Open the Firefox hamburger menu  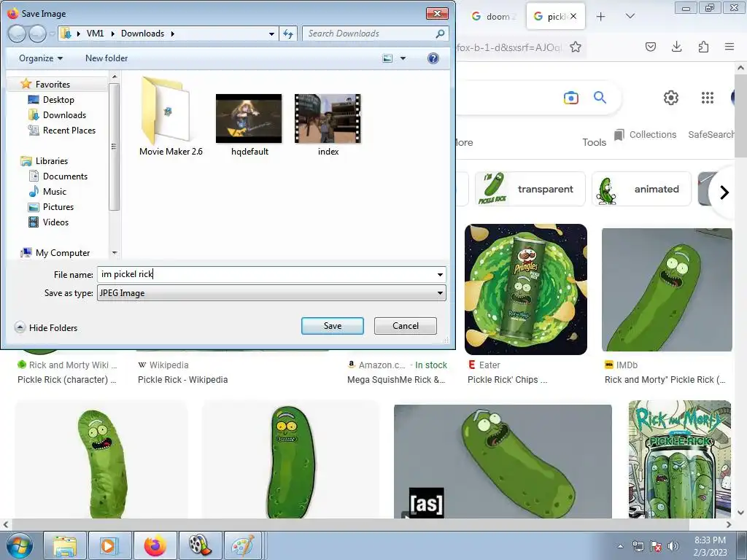(x=729, y=47)
